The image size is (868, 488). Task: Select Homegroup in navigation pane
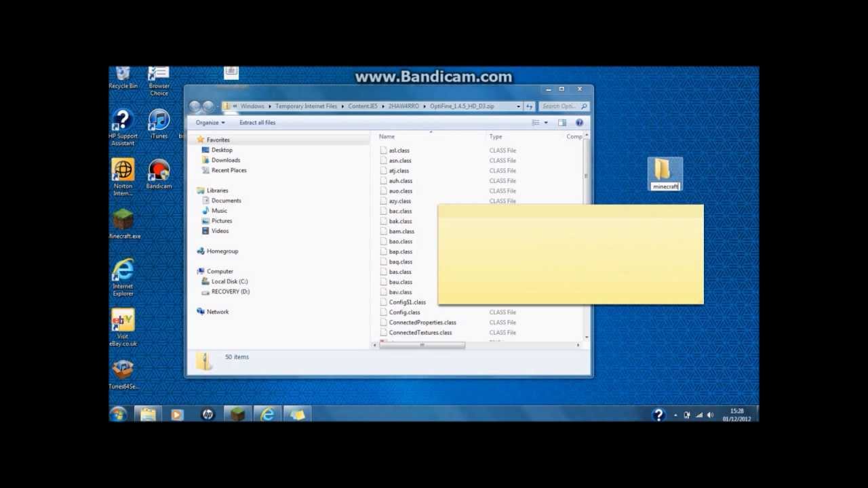[222, 251]
